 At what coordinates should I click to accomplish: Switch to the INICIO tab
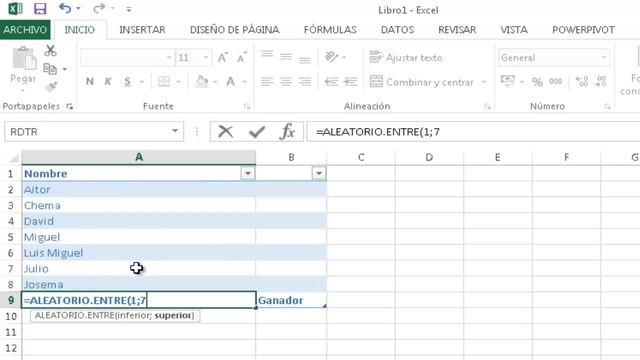pos(80,30)
